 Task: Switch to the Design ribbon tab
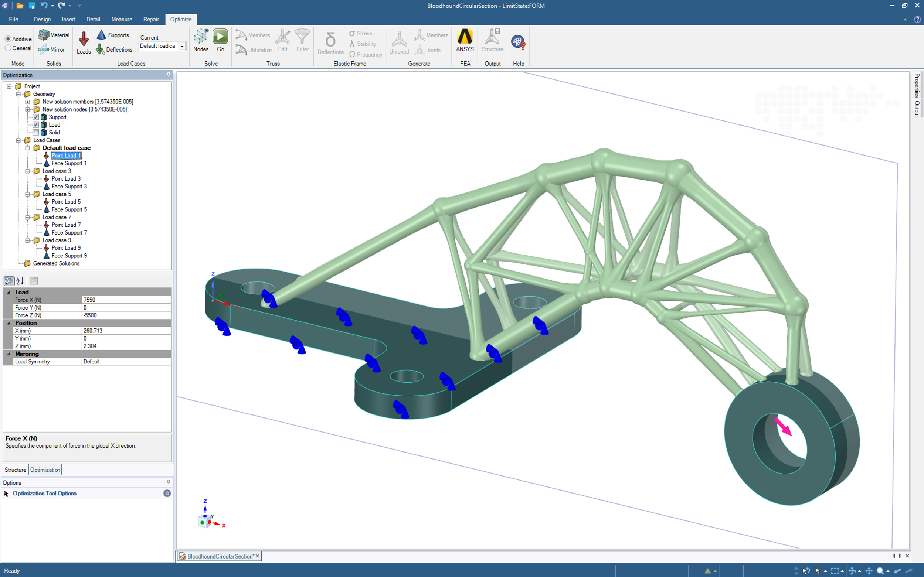tap(42, 20)
